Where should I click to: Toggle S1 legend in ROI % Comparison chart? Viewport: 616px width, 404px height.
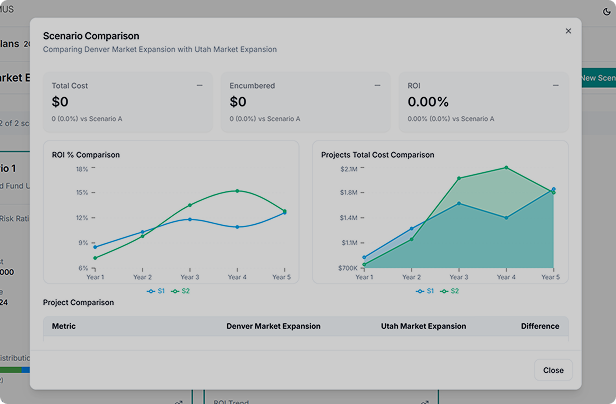[156, 291]
